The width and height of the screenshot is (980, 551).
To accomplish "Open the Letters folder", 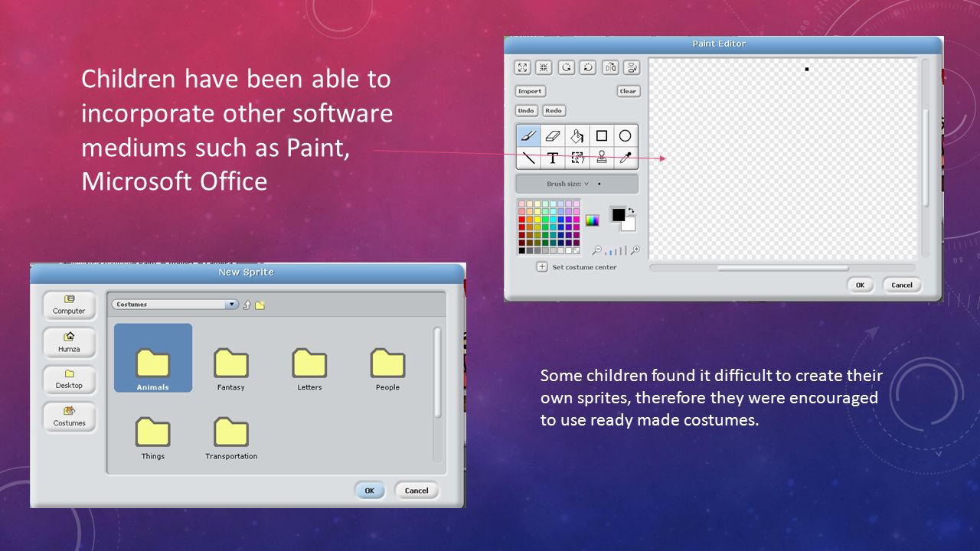I will click(309, 369).
